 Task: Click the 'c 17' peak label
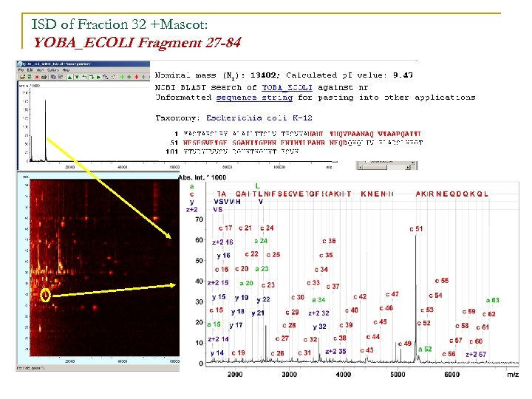225,228
